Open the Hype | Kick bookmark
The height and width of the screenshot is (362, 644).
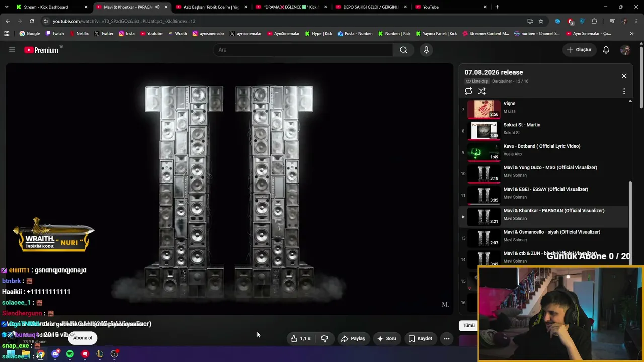318,34
